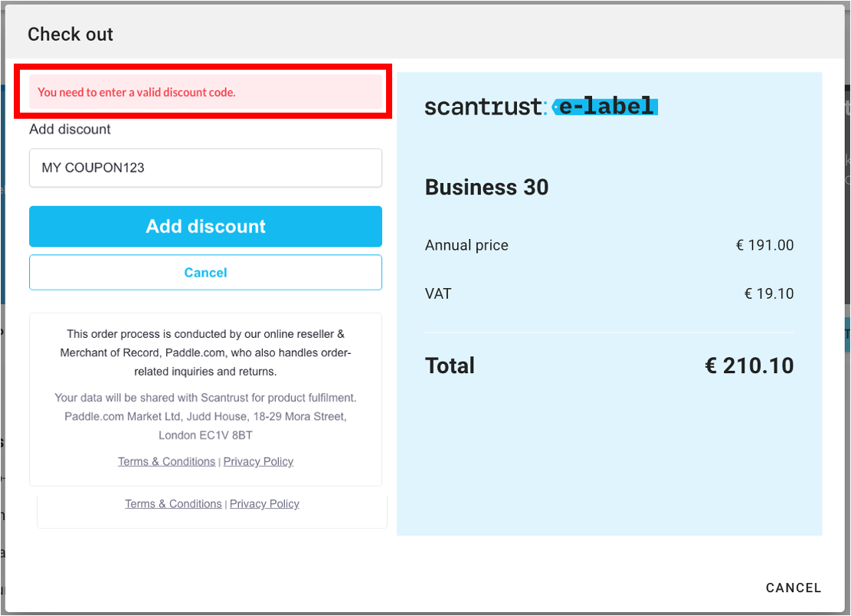Click into the discount code input field

point(205,168)
